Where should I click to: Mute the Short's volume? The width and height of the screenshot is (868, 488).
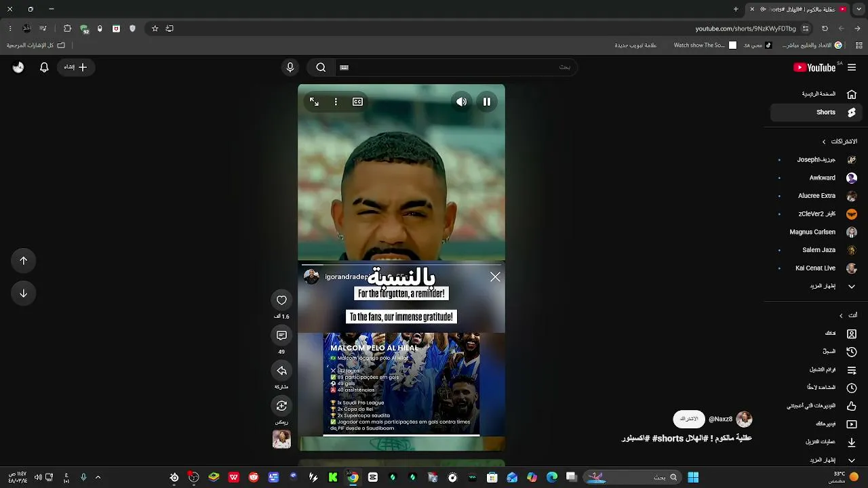461,102
